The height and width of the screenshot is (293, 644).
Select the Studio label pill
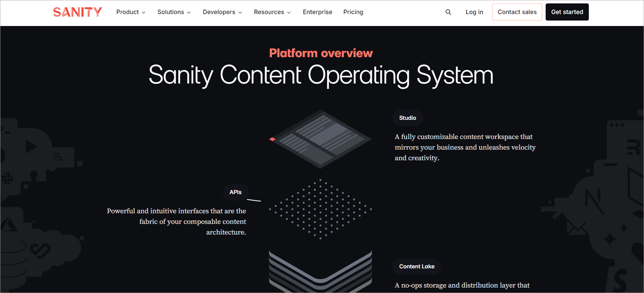(x=408, y=118)
